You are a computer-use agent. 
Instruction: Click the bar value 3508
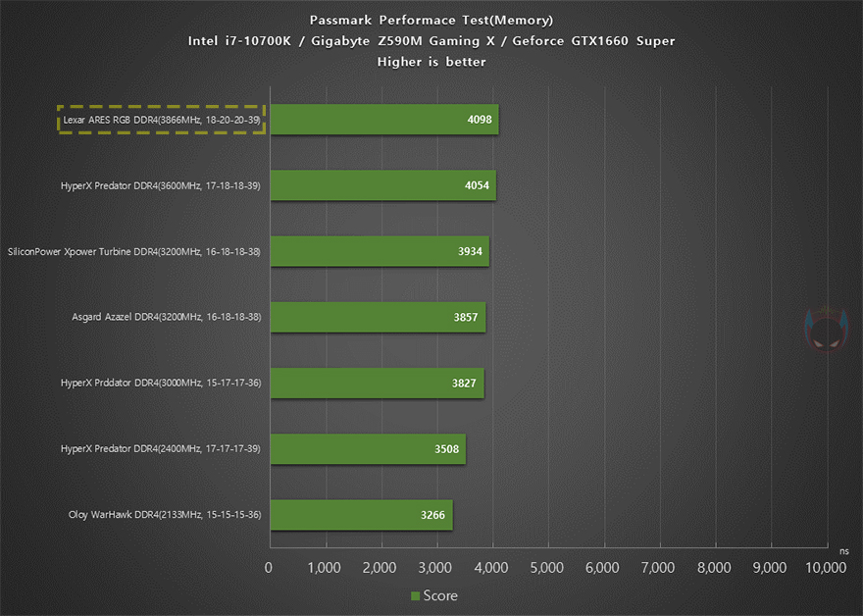446,449
